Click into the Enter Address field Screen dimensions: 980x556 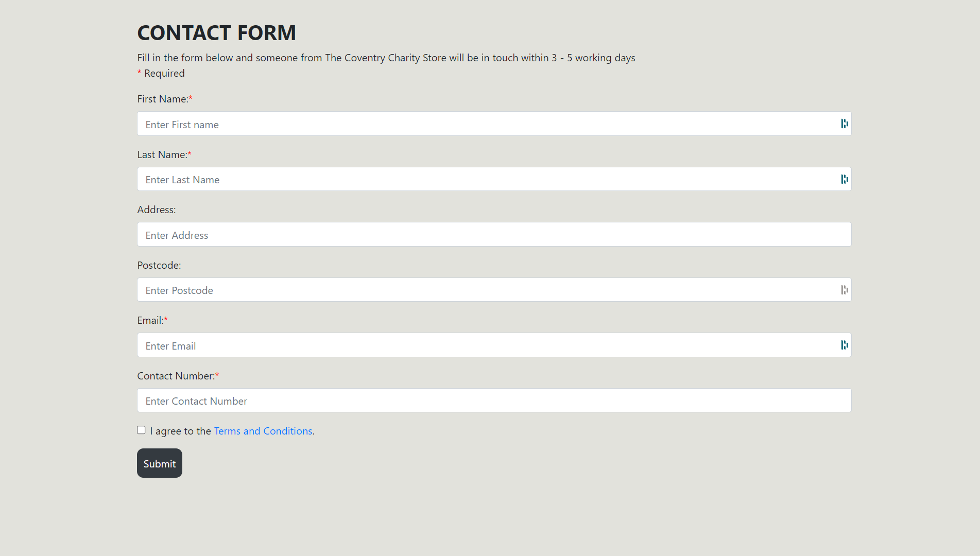click(x=494, y=234)
